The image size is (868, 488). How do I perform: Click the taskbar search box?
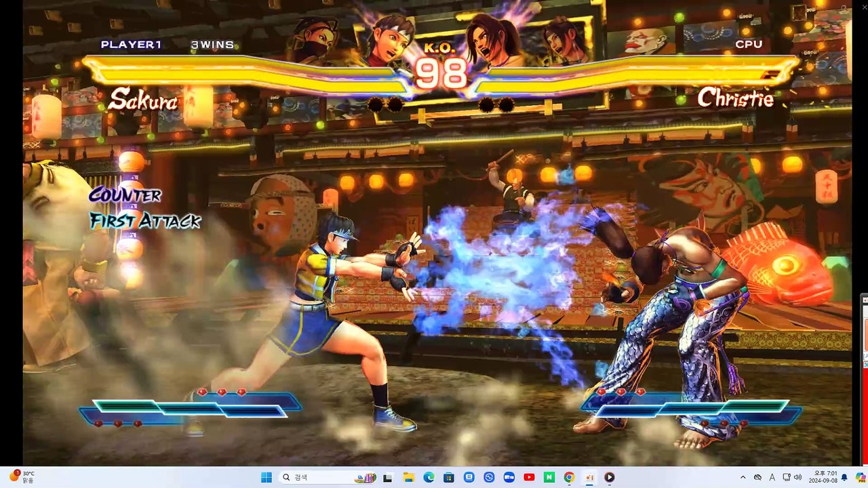tap(328, 477)
